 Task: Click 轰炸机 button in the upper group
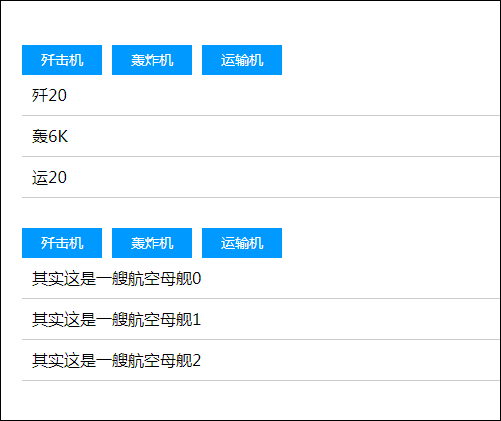point(152,60)
